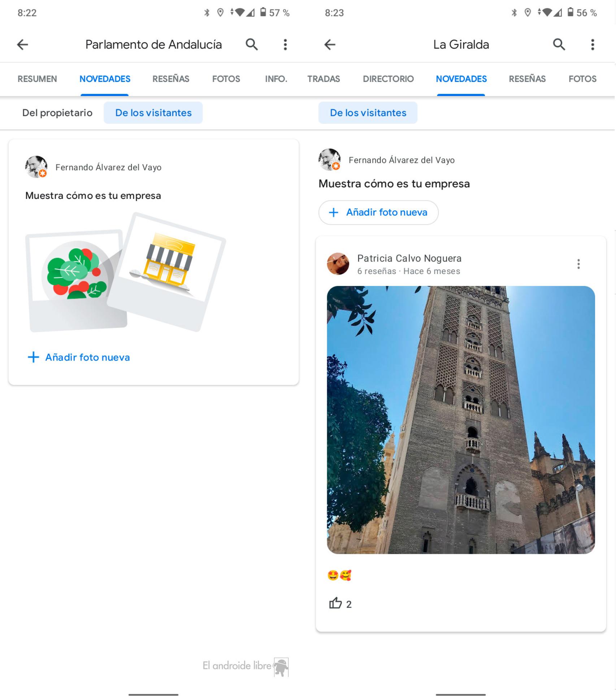Select 'Del propietario' filter chip

[x=57, y=113]
